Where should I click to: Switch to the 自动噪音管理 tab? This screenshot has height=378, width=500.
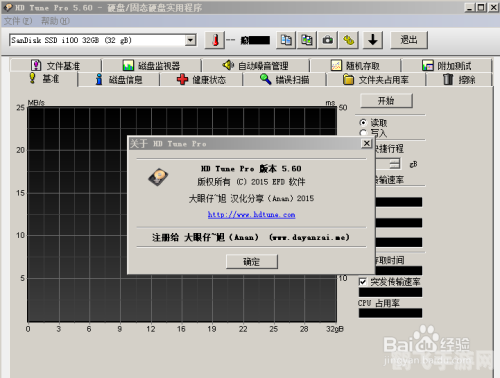[255, 65]
